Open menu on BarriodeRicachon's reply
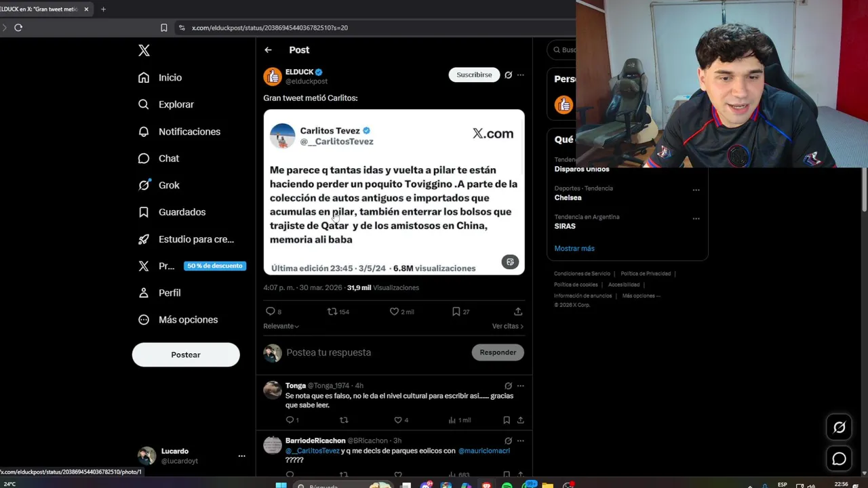868x488 pixels. 521,441
